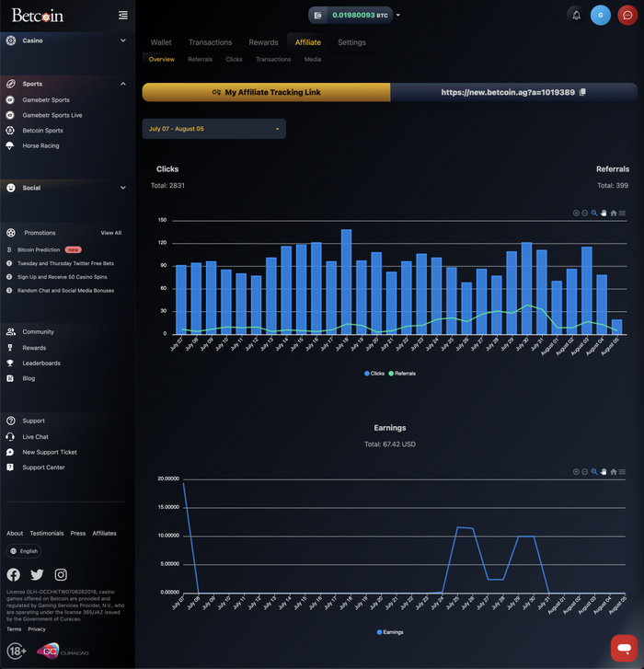Open the Twitter page icon

(x=37, y=575)
